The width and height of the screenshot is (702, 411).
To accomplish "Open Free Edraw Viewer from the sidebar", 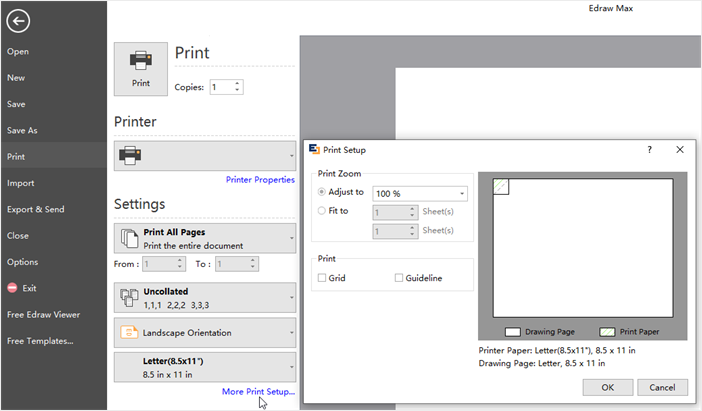I will [43, 314].
